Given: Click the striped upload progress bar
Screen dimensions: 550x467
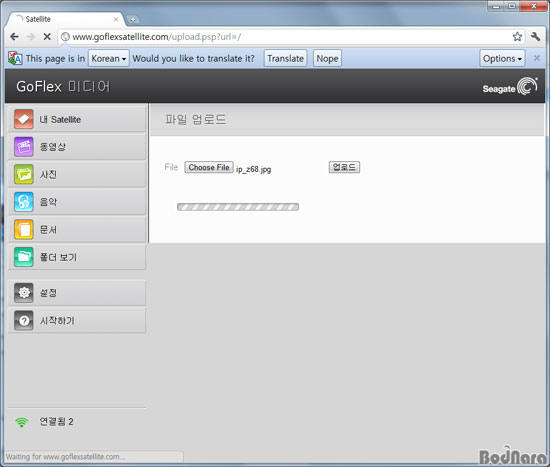Looking at the screenshot, I should pyautogui.click(x=238, y=207).
